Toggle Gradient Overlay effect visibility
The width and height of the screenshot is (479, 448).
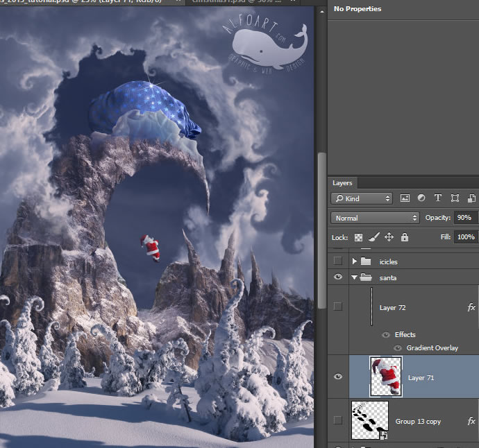[x=398, y=347]
